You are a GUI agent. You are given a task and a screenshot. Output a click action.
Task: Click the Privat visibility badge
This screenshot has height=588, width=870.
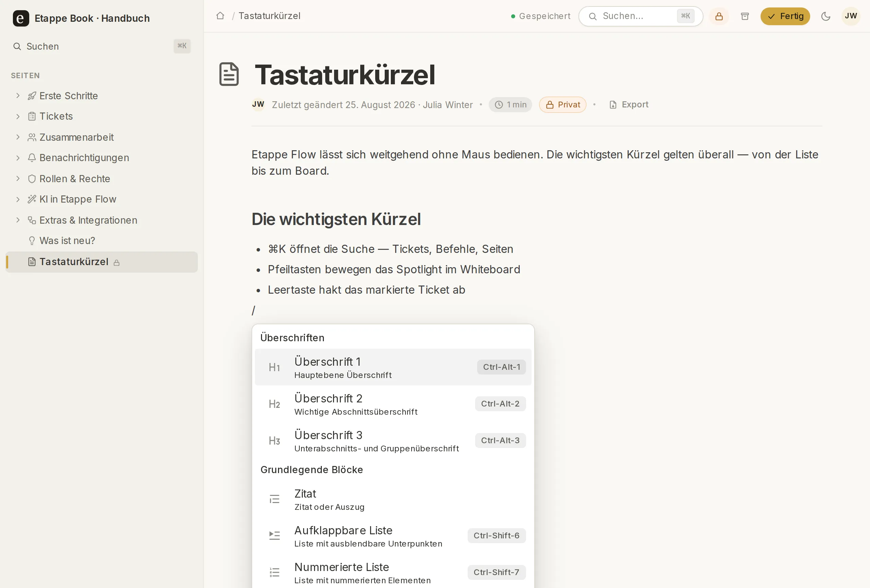click(563, 104)
